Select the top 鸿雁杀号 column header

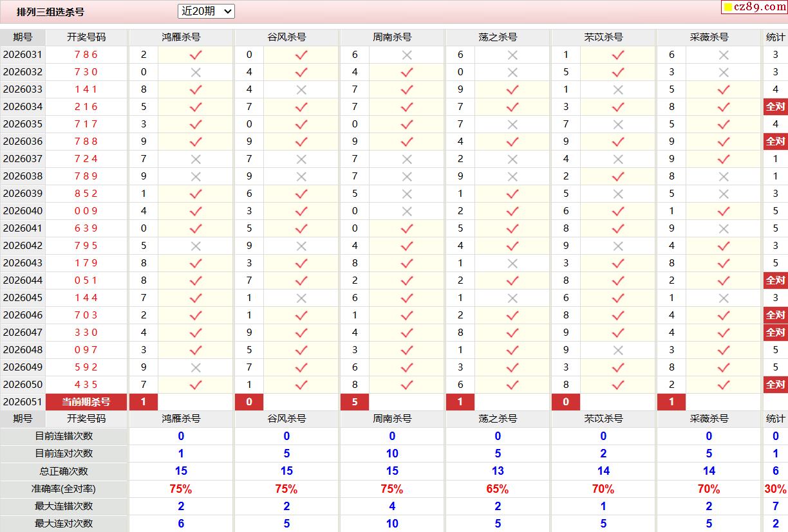(x=181, y=37)
